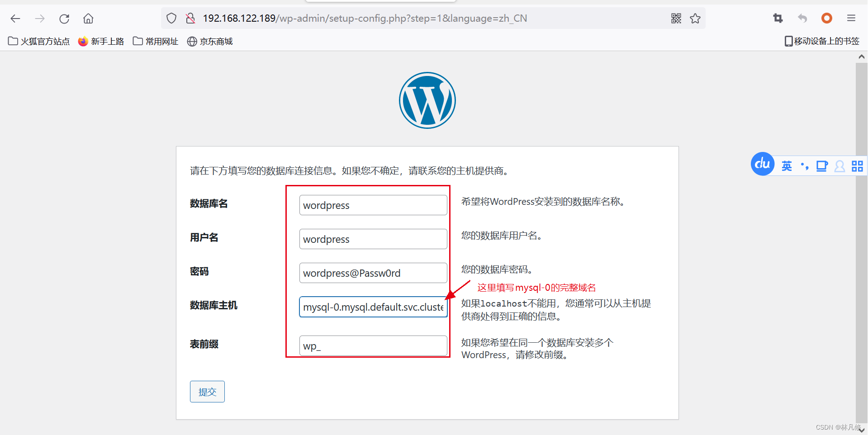Click the 密码 label text
This screenshot has height=435, width=868.
(x=199, y=271)
